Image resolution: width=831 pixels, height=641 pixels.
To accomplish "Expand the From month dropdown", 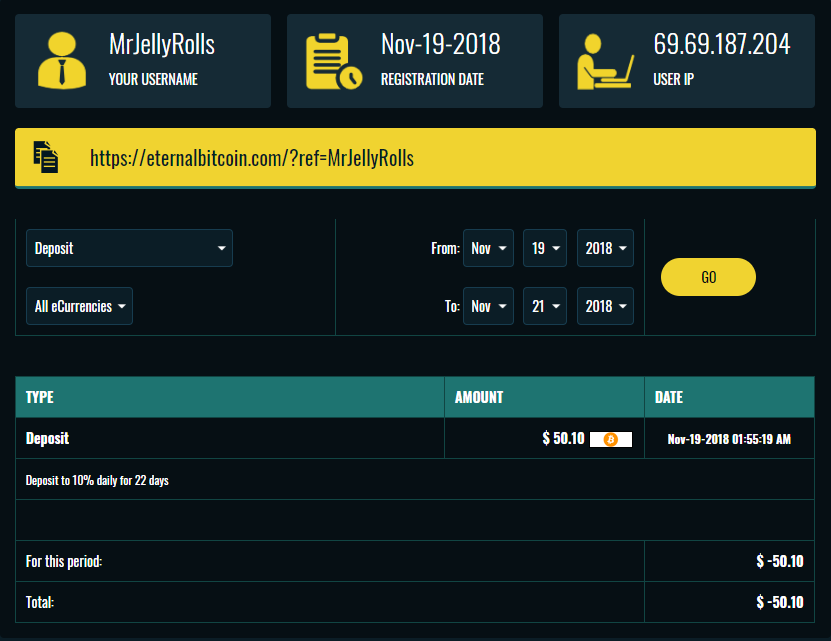I will point(488,248).
